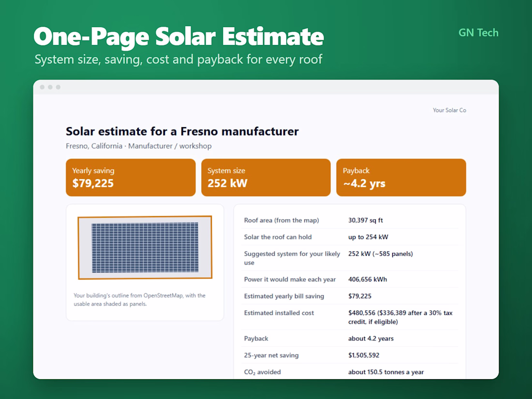
Task: Click the Solar the roof can hold row
Action: [x=350, y=237]
